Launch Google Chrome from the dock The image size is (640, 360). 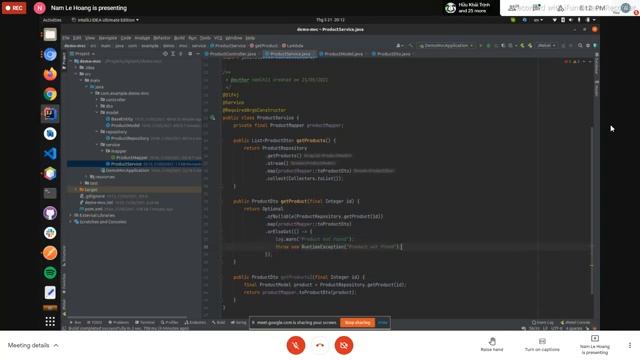pos(50,94)
